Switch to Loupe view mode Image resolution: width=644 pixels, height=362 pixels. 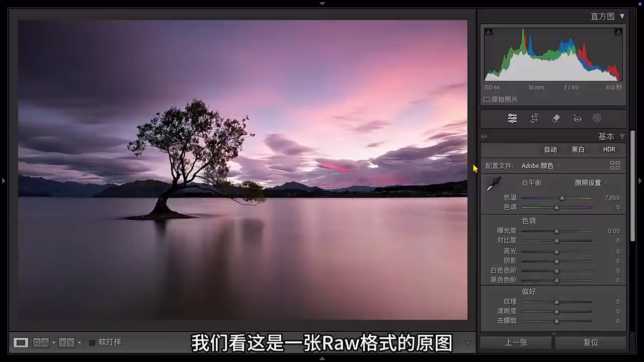tap(21, 342)
